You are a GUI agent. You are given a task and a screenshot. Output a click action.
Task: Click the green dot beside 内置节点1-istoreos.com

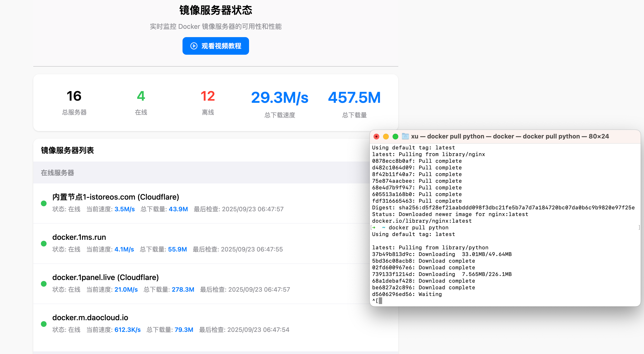click(44, 203)
